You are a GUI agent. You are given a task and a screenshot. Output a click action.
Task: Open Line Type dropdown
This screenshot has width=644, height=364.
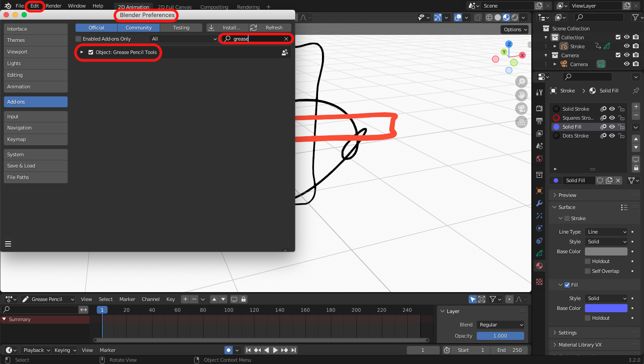[606, 232]
